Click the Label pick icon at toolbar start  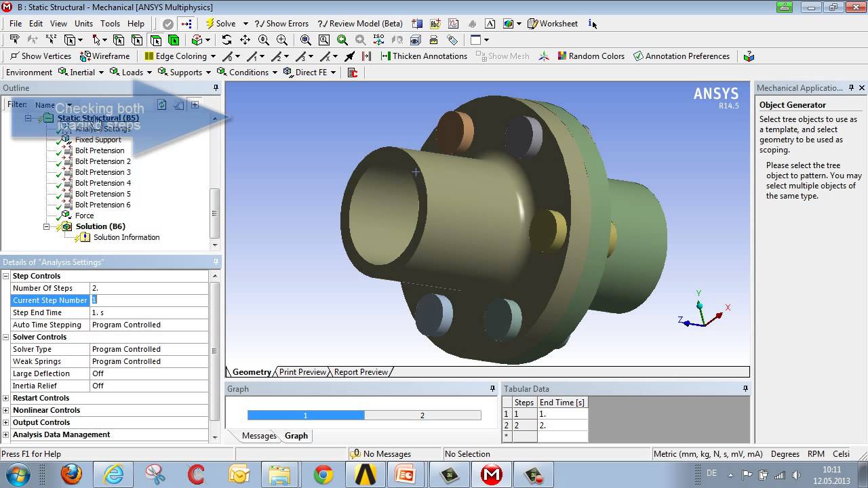pos(14,40)
